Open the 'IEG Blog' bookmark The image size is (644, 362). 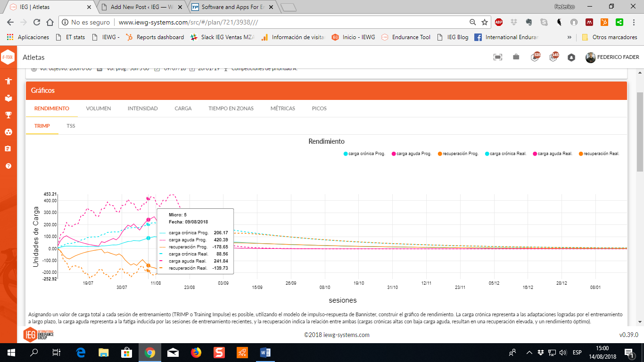[x=453, y=37]
